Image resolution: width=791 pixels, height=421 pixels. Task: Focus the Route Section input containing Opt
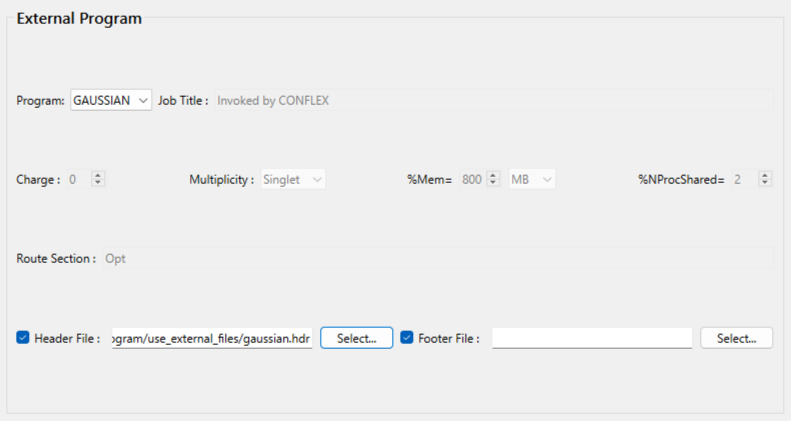pyautogui.click(x=437, y=258)
